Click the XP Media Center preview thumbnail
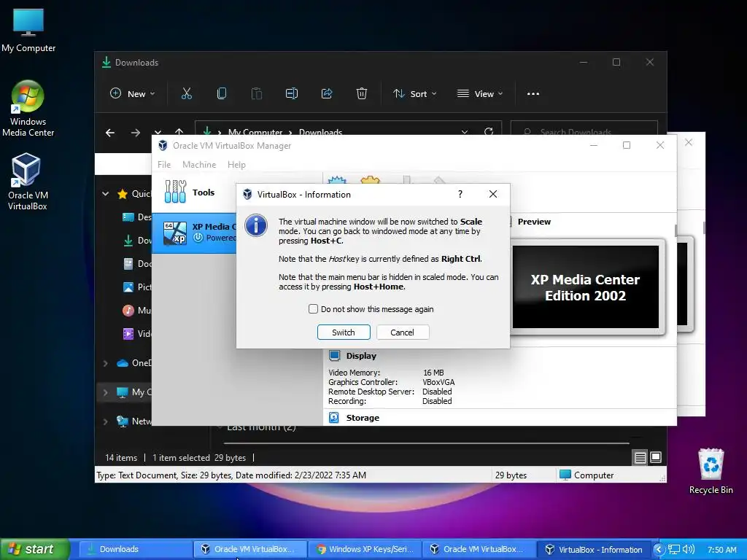 [x=586, y=287]
